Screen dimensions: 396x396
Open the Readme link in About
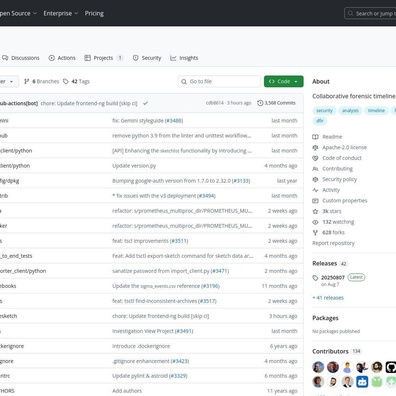click(x=332, y=137)
